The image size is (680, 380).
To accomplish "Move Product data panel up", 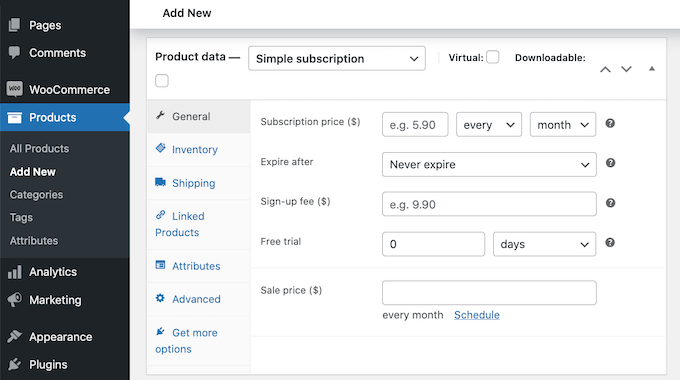I will (x=605, y=69).
